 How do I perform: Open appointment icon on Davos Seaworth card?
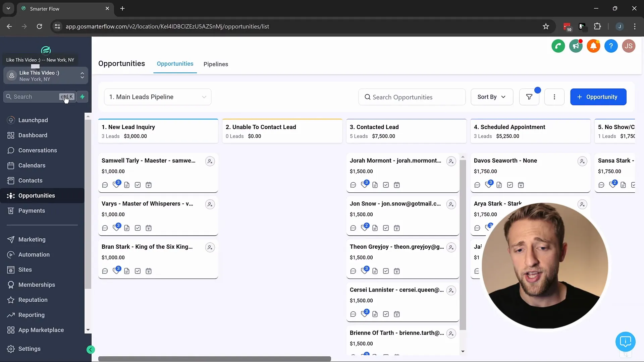[x=521, y=185]
